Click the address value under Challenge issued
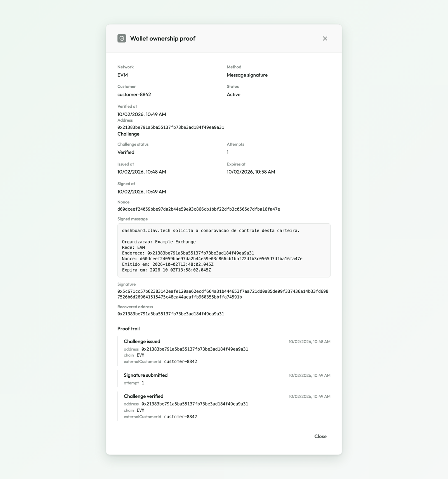Screen dimensions: 448x479 click(195, 349)
